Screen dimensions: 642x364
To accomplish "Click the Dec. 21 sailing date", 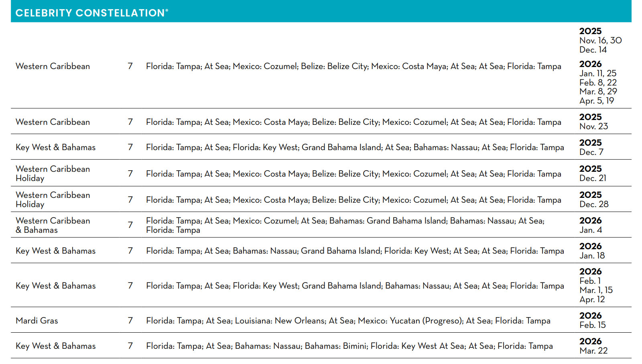I will click(593, 178).
